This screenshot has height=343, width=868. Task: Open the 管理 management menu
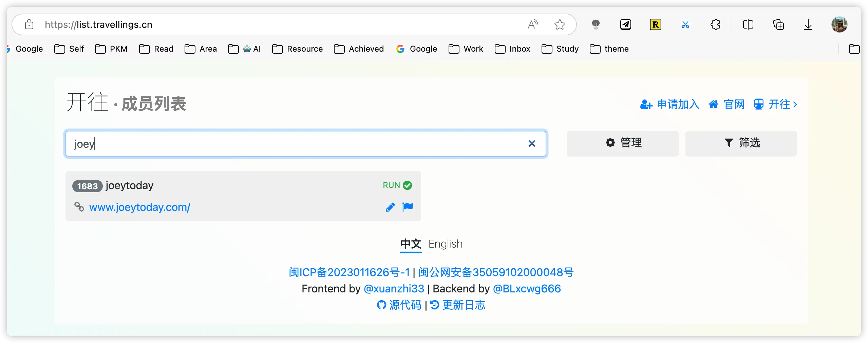click(x=623, y=143)
